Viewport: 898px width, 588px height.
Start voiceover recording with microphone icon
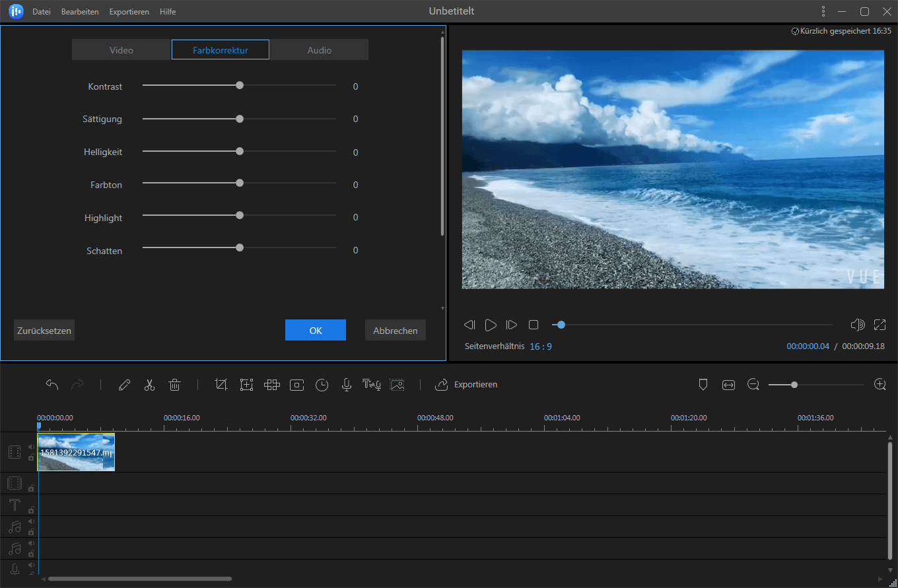[x=346, y=385]
